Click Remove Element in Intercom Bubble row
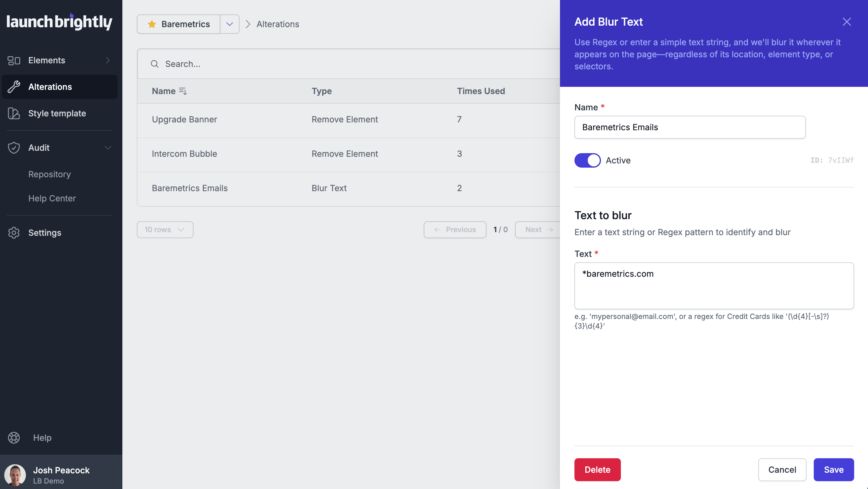 point(344,154)
